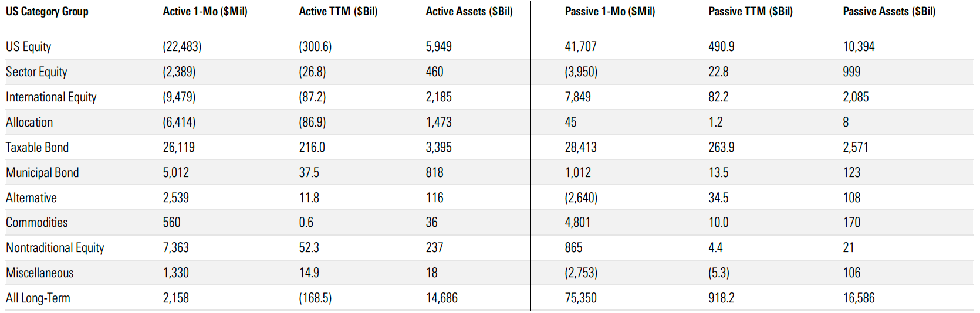
Task: Click the US Category Group column header
Action: pyautogui.click(x=47, y=12)
